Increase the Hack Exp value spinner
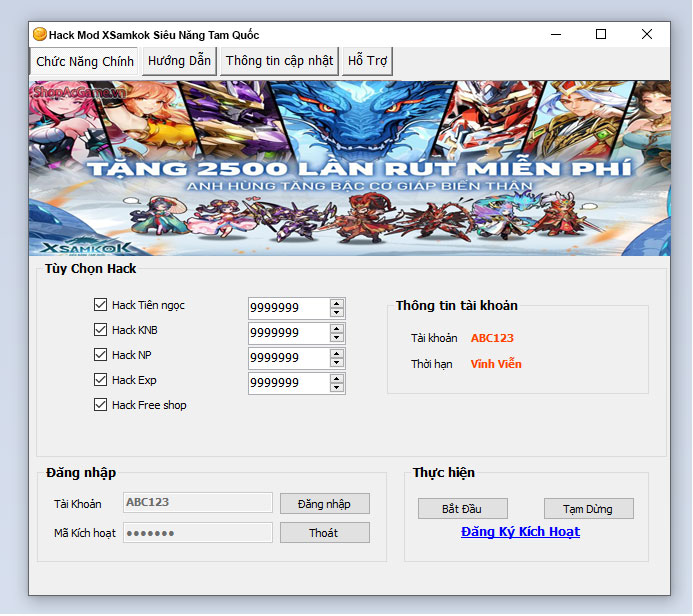 pos(337,378)
